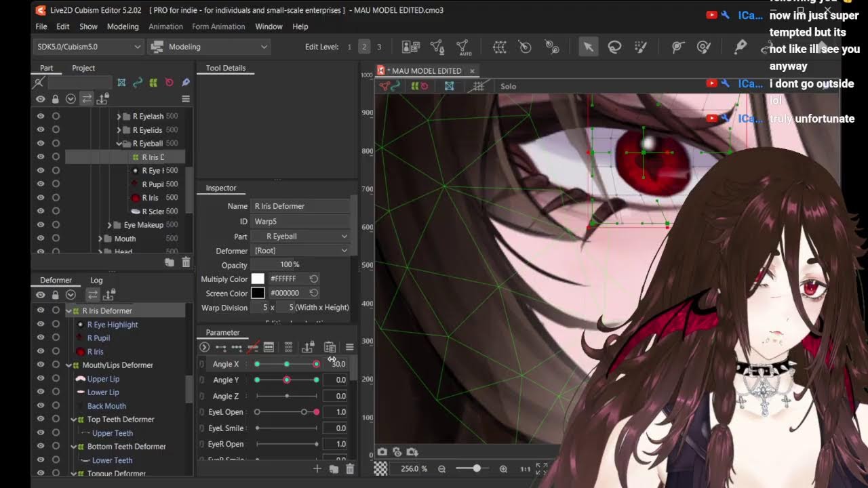Click the warp deformer filter icon in Part panel

coord(153,83)
